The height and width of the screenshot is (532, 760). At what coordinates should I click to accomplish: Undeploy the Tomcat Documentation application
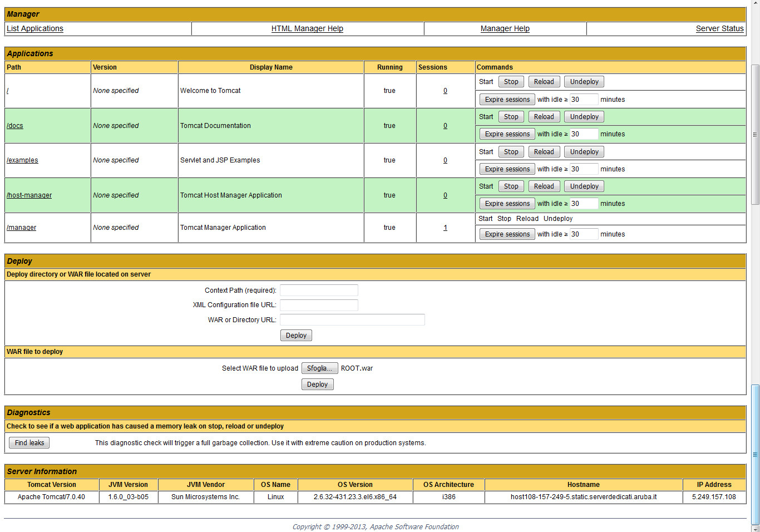[584, 117]
